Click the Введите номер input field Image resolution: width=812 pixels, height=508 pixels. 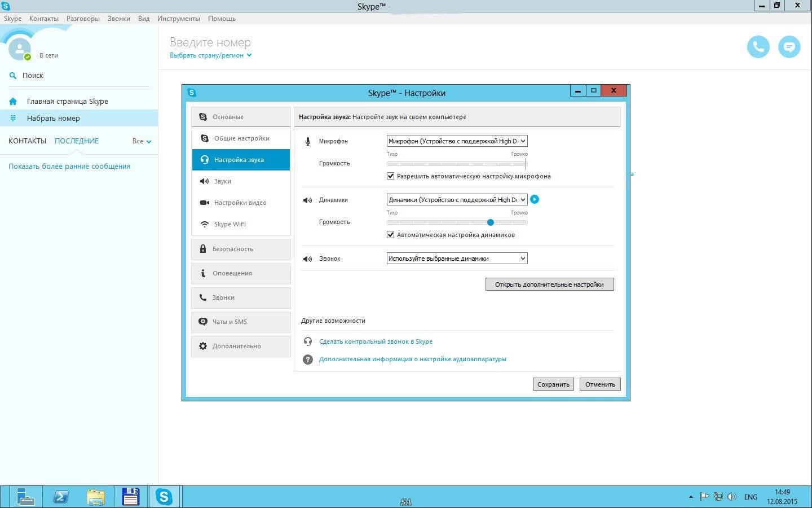point(210,42)
